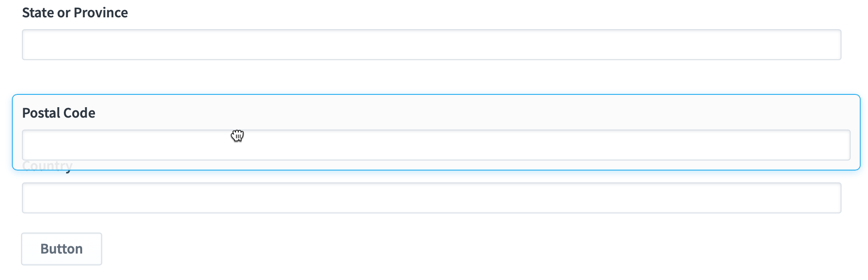Click the empty gap above the Postal Code card
Screen dimensions: 868x280
pos(431,77)
